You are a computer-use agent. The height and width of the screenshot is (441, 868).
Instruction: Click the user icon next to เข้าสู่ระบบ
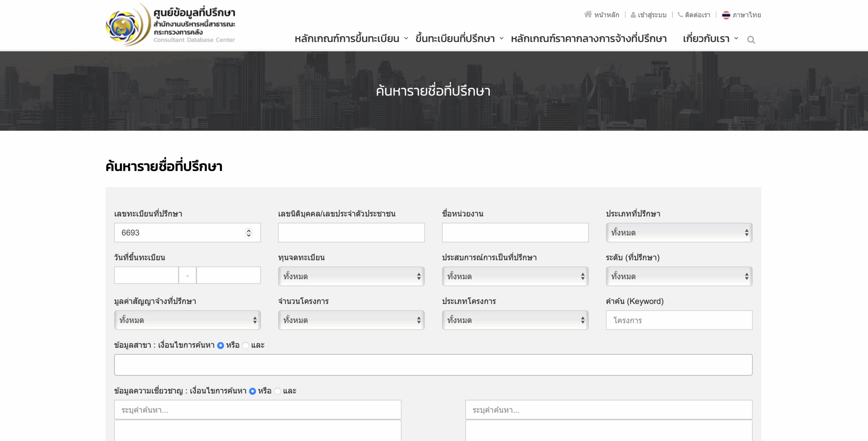pos(633,15)
